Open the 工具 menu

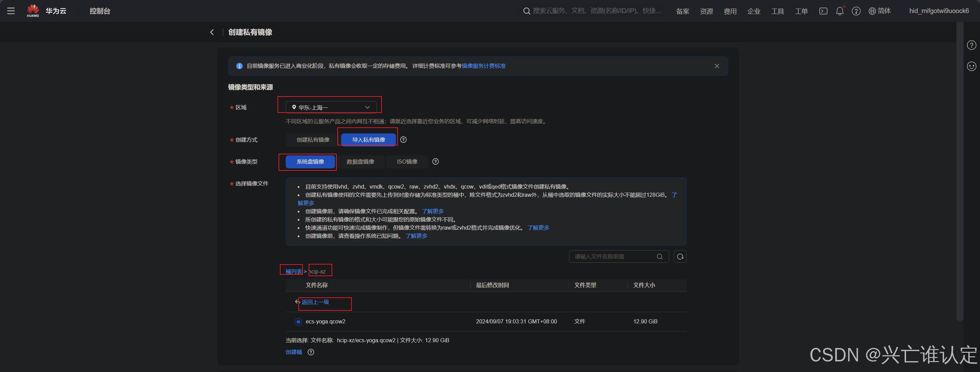778,11
